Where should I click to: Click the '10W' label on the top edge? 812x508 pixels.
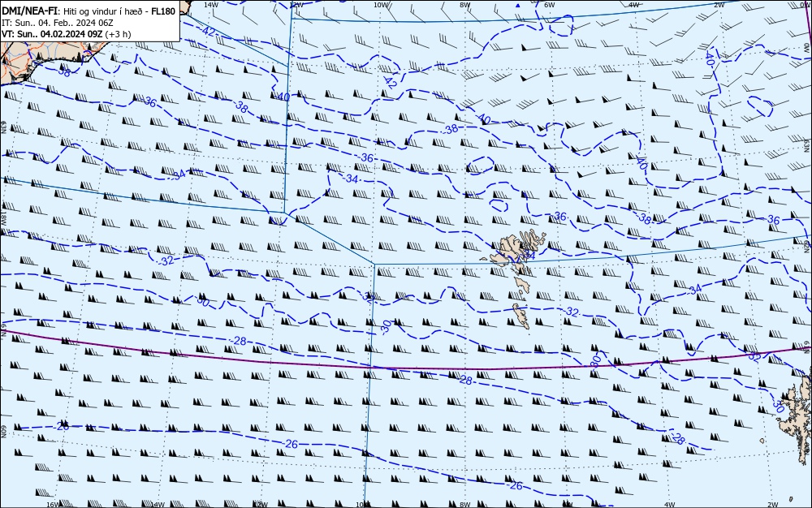[x=380, y=5]
